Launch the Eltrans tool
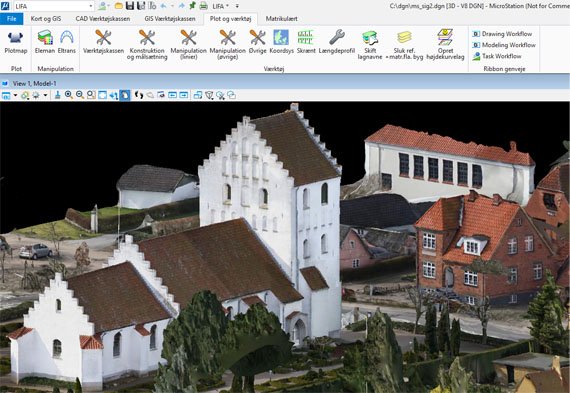The width and height of the screenshot is (570, 393). coord(67,43)
